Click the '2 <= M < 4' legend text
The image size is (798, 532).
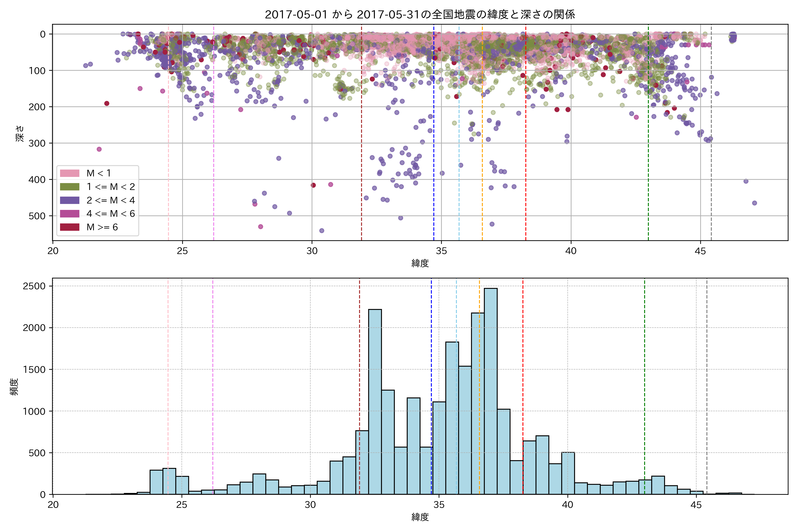(111, 200)
